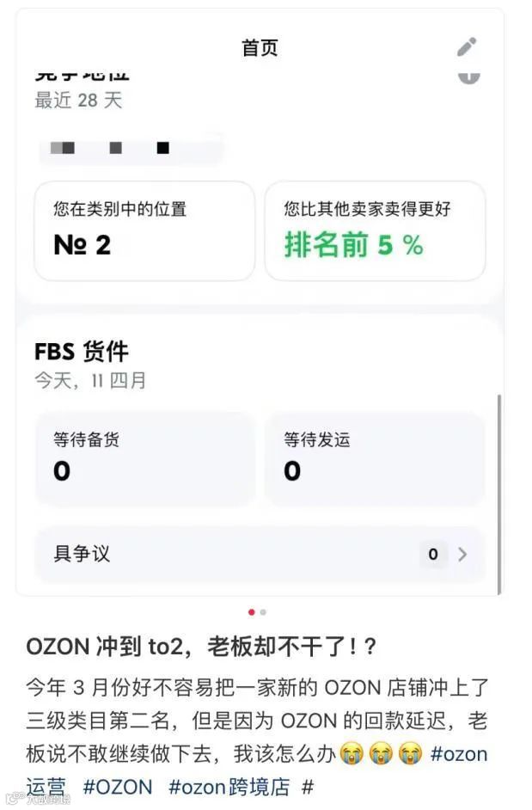Tap the FBS 货件 section header
Viewport: 532px width, 810px height.
point(82,351)
